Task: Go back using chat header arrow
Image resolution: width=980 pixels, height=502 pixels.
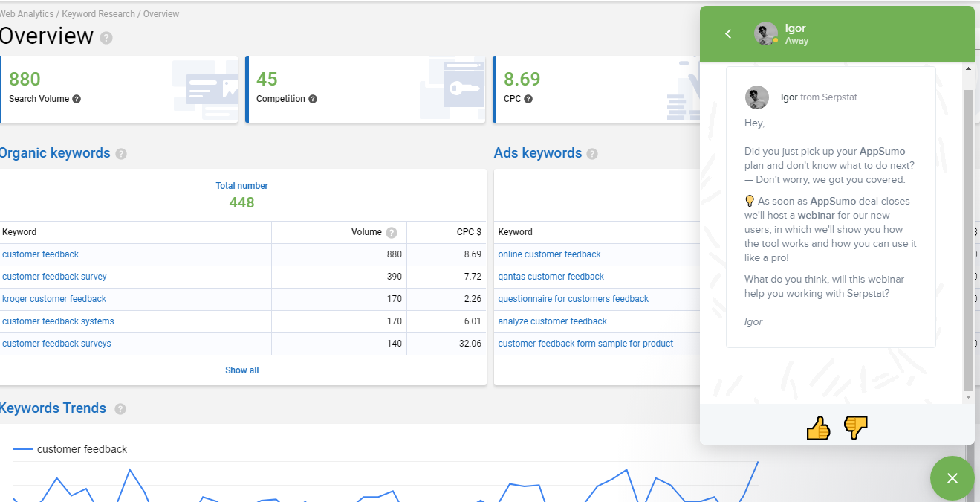Action: coord(728,33)
